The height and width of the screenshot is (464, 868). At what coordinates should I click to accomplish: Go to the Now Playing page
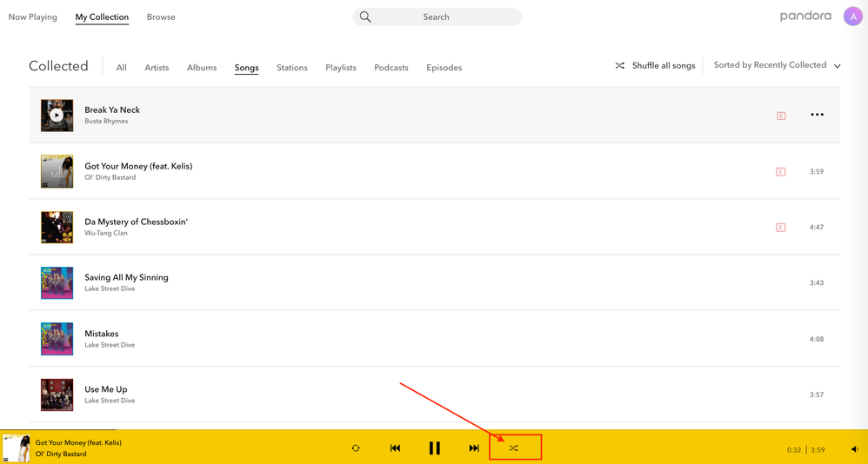tap(33, 17)
